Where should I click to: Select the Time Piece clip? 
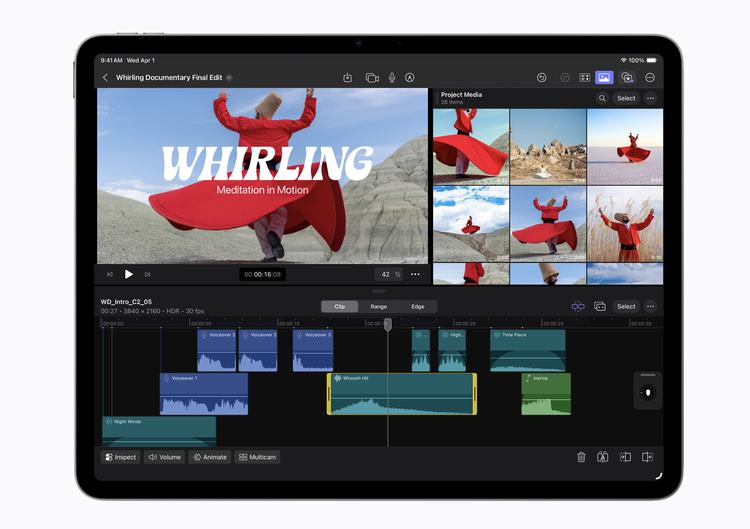[x=528, y=351]
